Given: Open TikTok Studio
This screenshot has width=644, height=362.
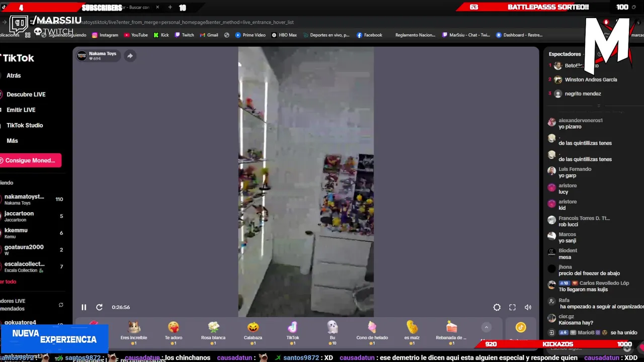Looking at the screenshot, I should 25,125.
